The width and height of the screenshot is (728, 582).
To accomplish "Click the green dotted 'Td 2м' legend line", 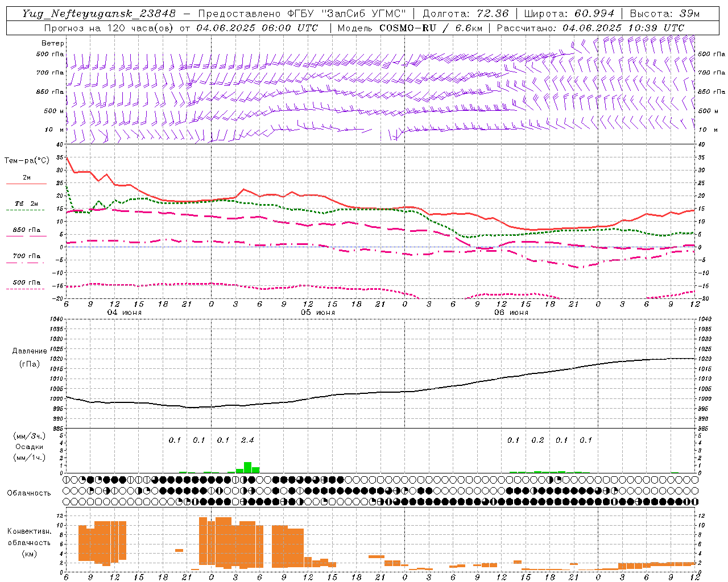I will tap(26, 210).
